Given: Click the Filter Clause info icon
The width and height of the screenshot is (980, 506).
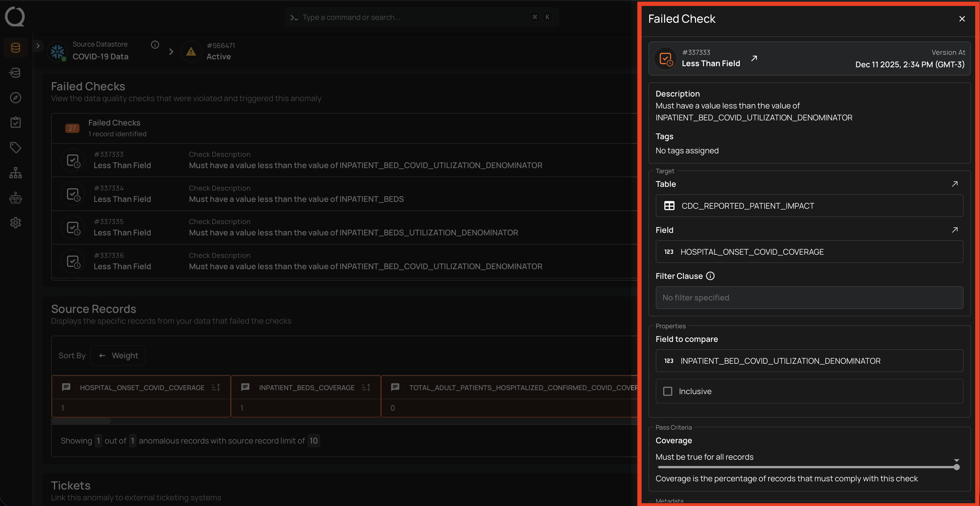Looking at the screenshot, I should 710,276.
